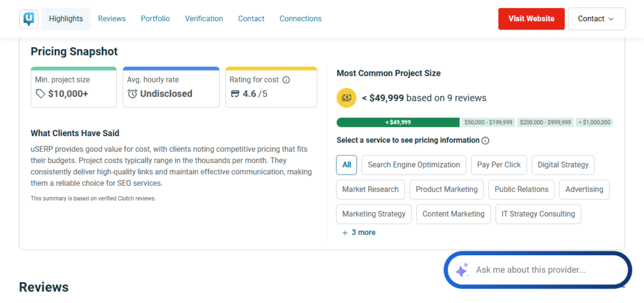The image size is (644, 303).
Task: Click the $50,000 - $199,999 bar segment
Action: pyautogui.click(x=488, y=122)
